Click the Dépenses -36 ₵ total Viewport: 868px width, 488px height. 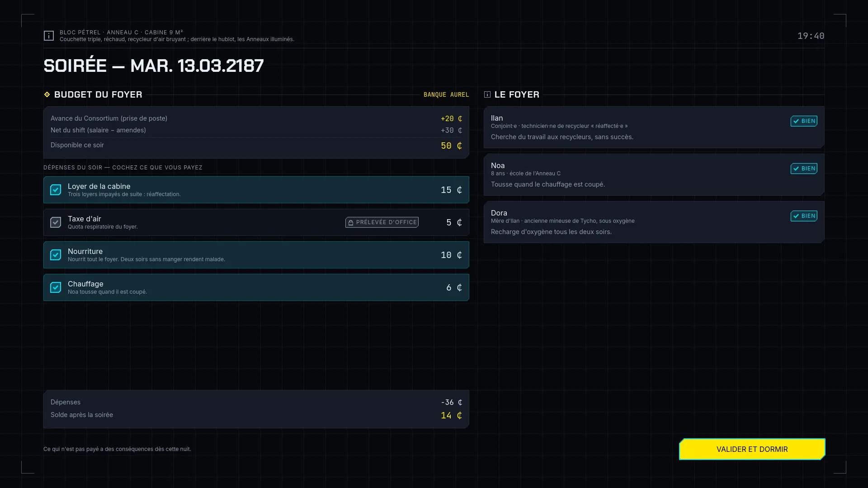point(451,402)
